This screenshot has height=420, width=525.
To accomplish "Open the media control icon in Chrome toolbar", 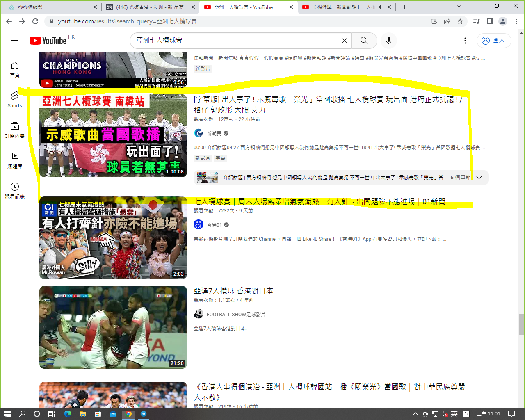I will tap(476, 21).
